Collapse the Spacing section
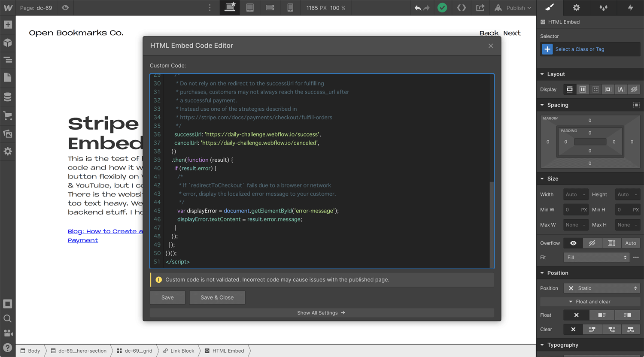 click(554, 105)
